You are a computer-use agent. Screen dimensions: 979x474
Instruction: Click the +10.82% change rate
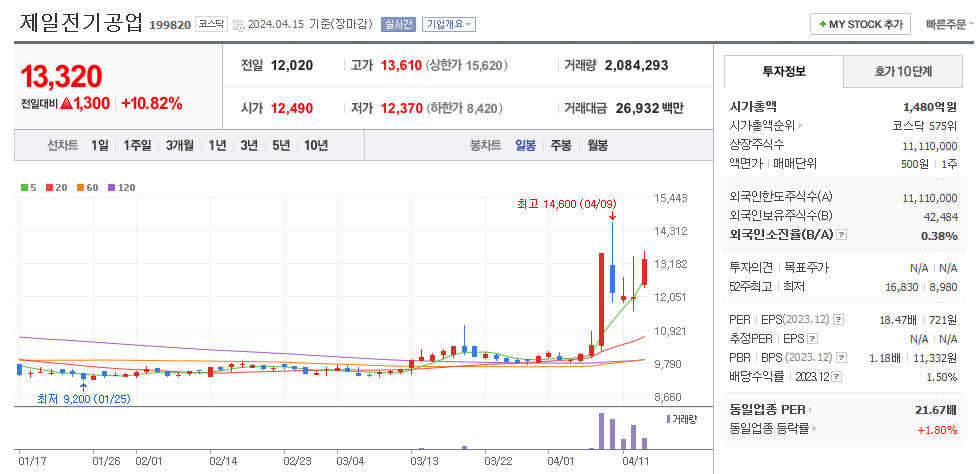[x=152, y=104]
